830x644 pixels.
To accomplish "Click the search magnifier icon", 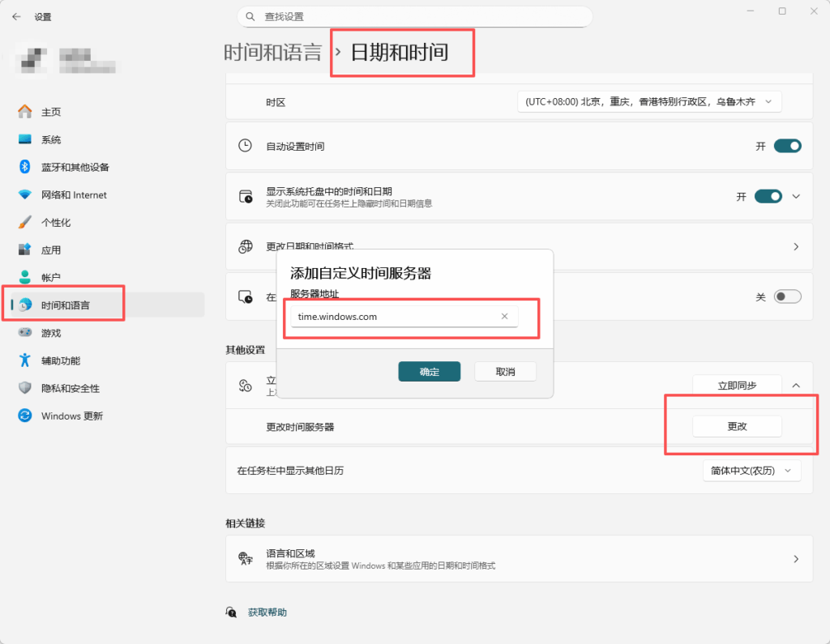I will point(250,16).
